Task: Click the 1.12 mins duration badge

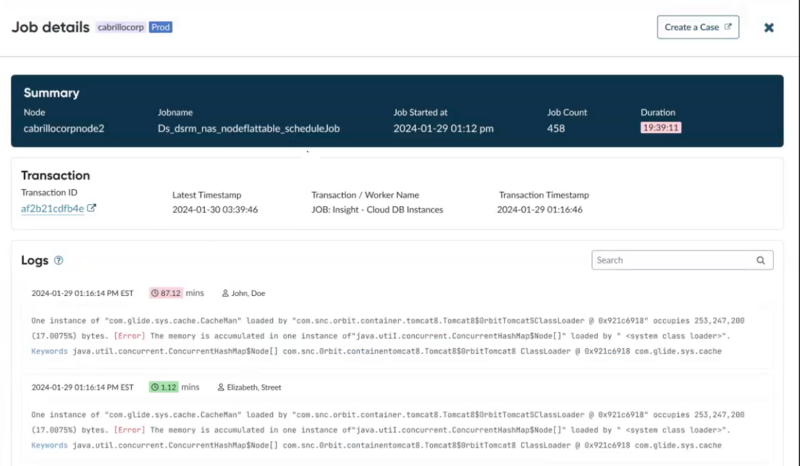Action: click(x=163, y=387)
